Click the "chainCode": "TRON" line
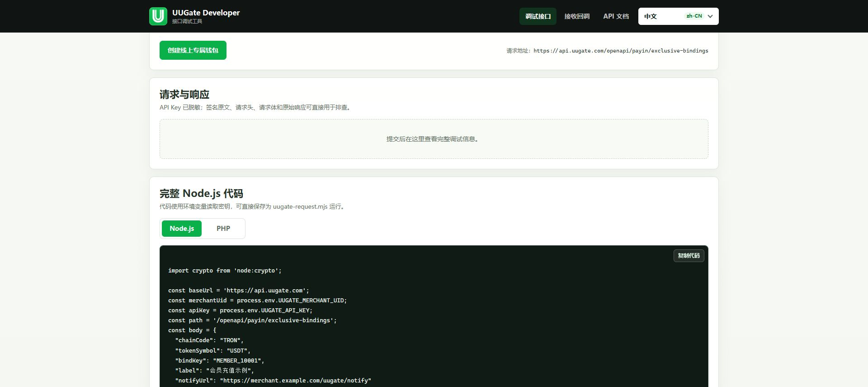868x387 pixels. pos(209,340)
